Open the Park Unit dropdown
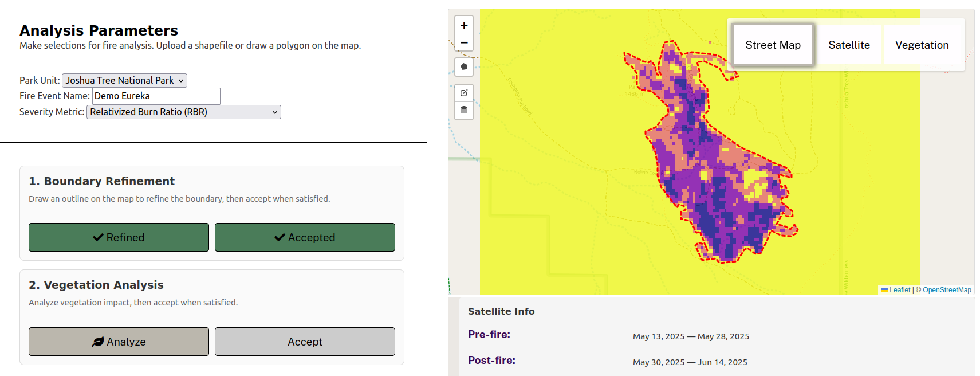The width and height of the screenshot is (980, 376). (124, 81)
